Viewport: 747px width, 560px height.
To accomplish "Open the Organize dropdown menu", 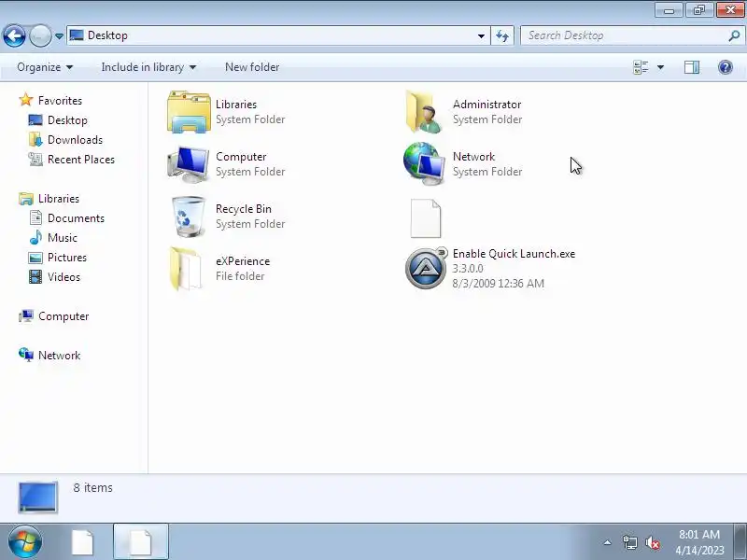I will pos(45,67).
